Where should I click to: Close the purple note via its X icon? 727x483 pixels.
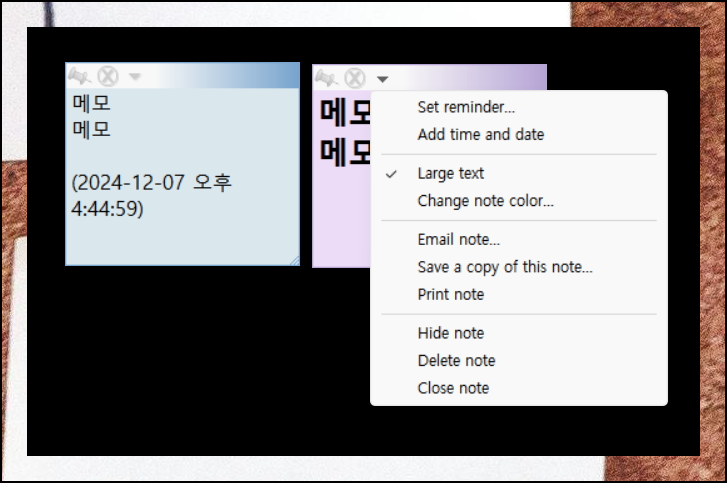point(355,78)
